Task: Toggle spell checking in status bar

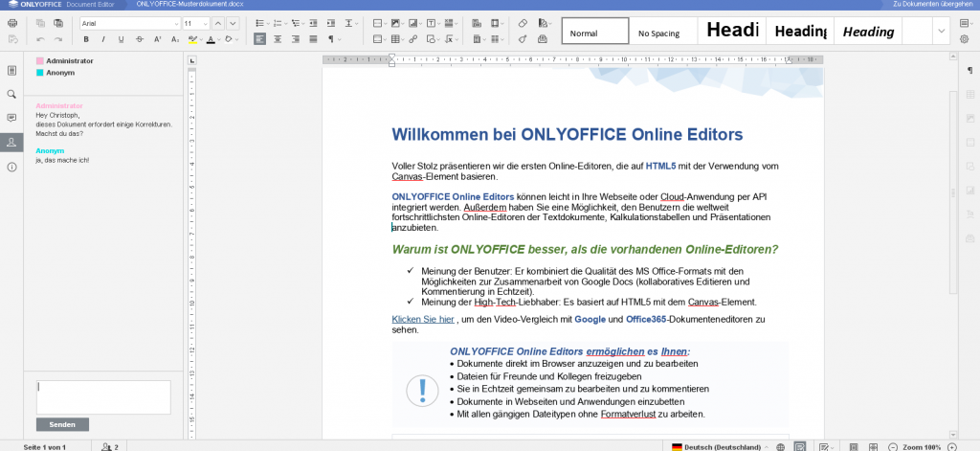Action: click(799, 446)
